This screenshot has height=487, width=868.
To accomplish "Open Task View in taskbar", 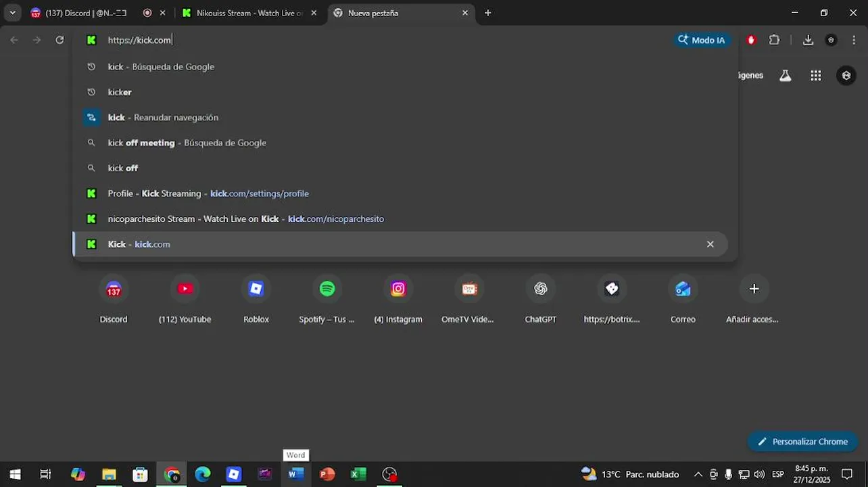I will tap(45, 474).
